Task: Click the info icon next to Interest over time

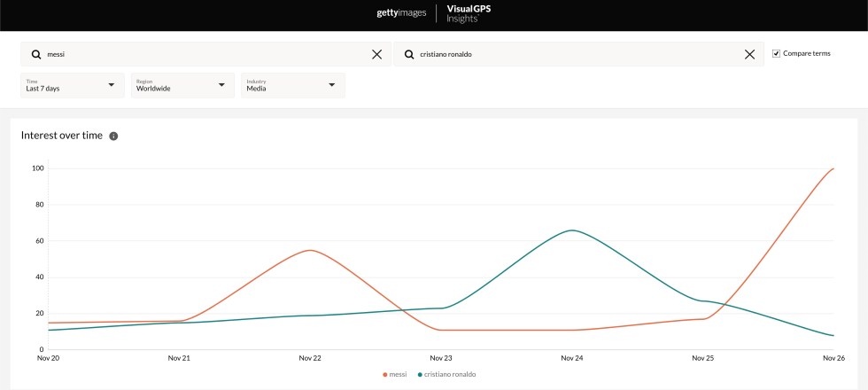Action: click(x=113, y=136)
